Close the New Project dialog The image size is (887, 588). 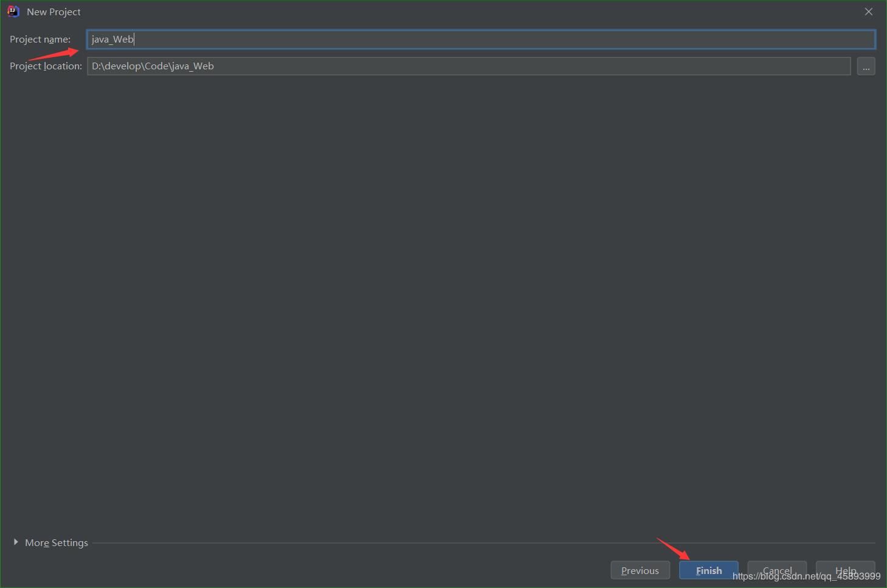click(869, 12)
